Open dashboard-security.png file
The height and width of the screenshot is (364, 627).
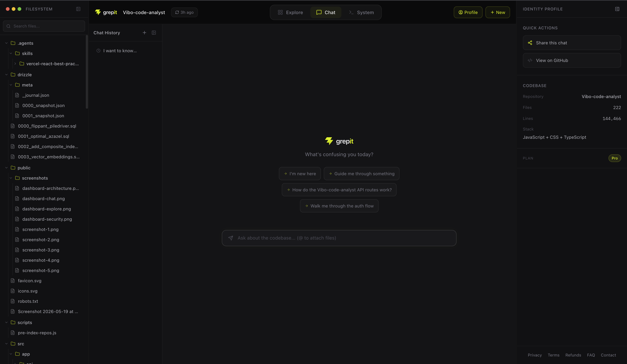(x=47, y=219)
